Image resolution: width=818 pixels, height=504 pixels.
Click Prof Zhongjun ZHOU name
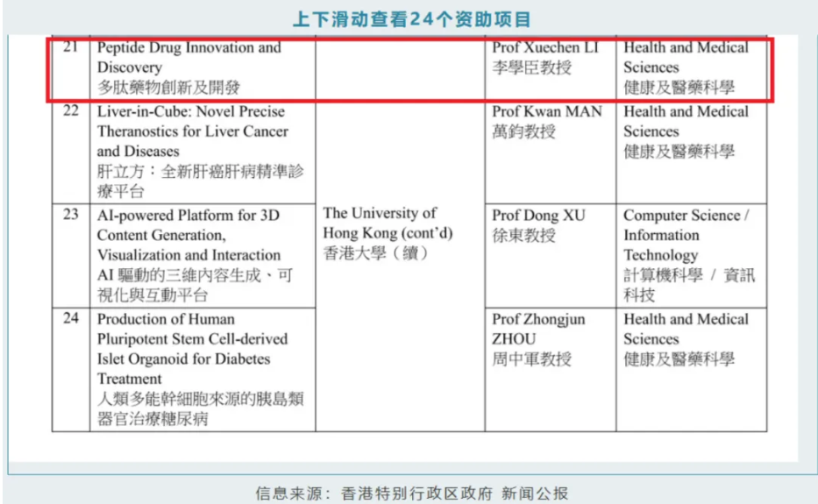point(538,329)
